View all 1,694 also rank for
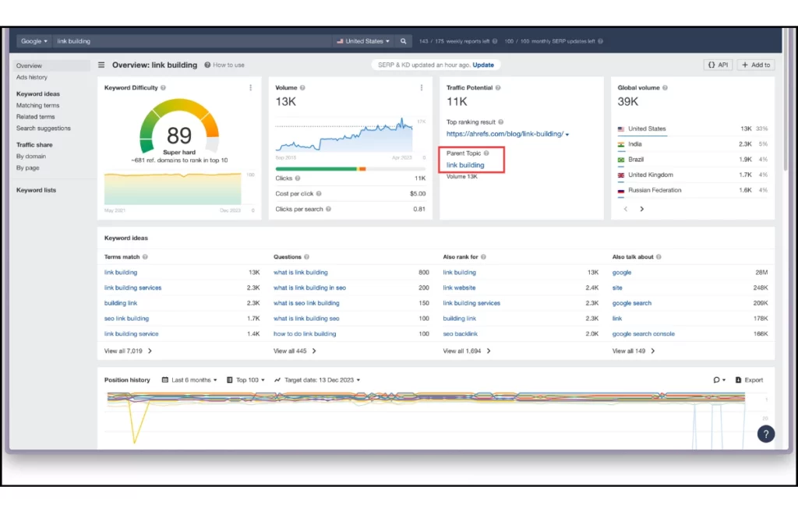This screenshot has height=532, width=798. click(467, 351)
